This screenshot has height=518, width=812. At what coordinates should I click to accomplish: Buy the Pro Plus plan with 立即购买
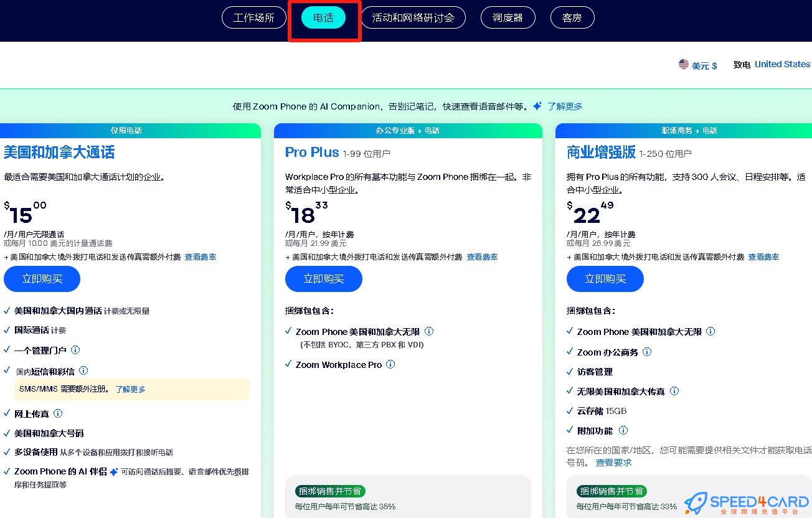pyautogui.click(x=324, y=279)
